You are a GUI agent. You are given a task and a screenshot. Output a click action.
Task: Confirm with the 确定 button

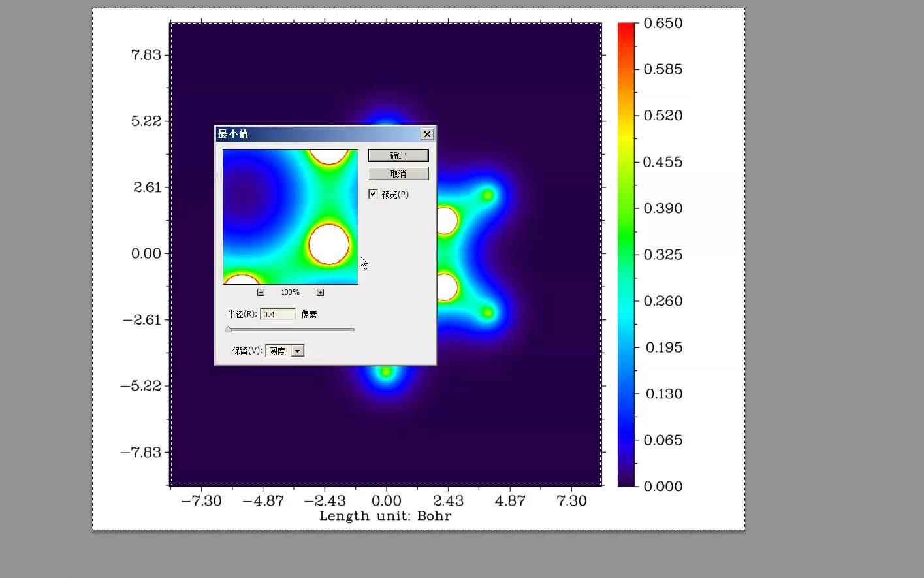[x=398, y=155]
